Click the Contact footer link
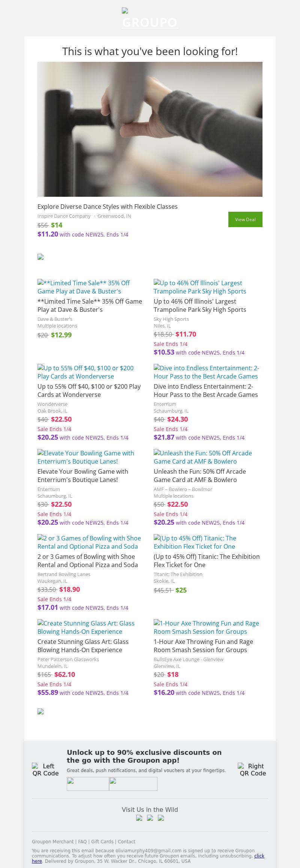Screen dimensions: 300x868 coord(127,841)
